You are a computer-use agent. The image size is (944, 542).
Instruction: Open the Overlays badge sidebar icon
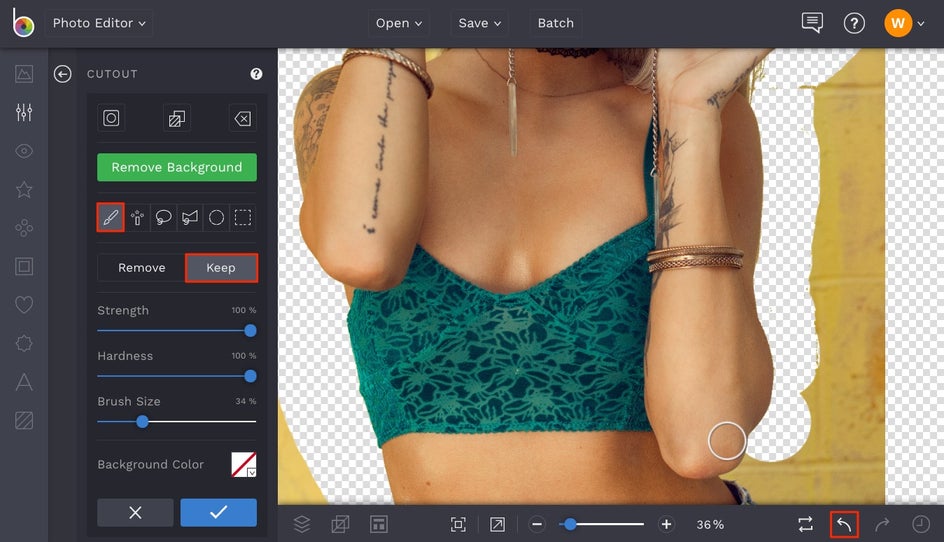24,343
